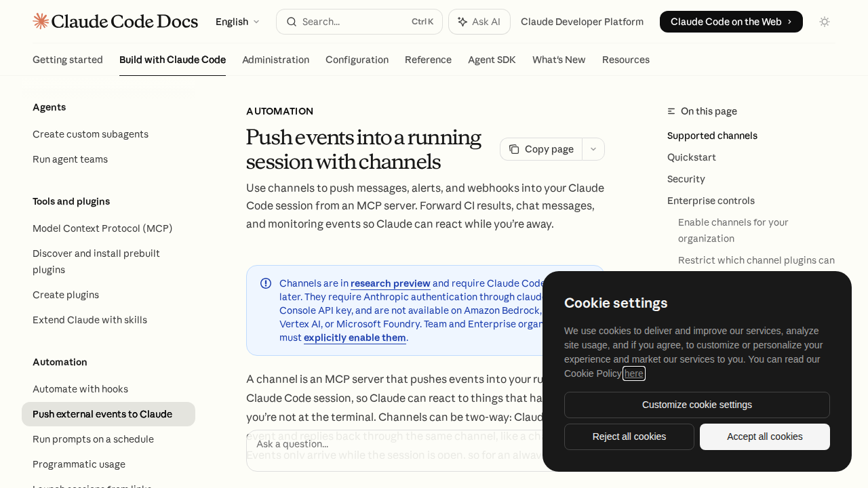Click the Claude Code Docs starburst logo
Screen dimensions: 868x488
[x=41, y=21]
